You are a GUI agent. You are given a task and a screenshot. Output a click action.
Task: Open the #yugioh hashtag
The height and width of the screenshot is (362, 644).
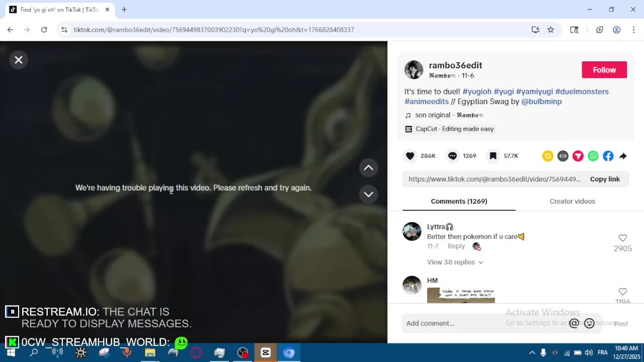coord(477,92)
